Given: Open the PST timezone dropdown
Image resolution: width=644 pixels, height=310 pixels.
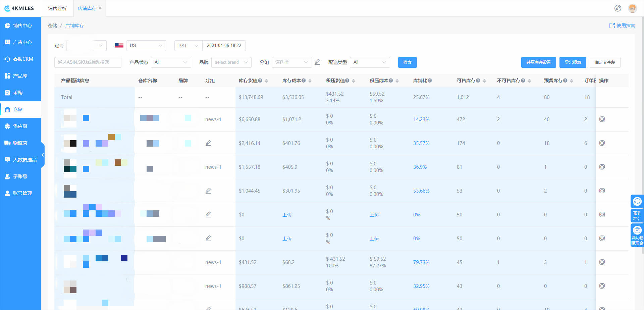Looking at the screenshot, I should coord(188,46).
